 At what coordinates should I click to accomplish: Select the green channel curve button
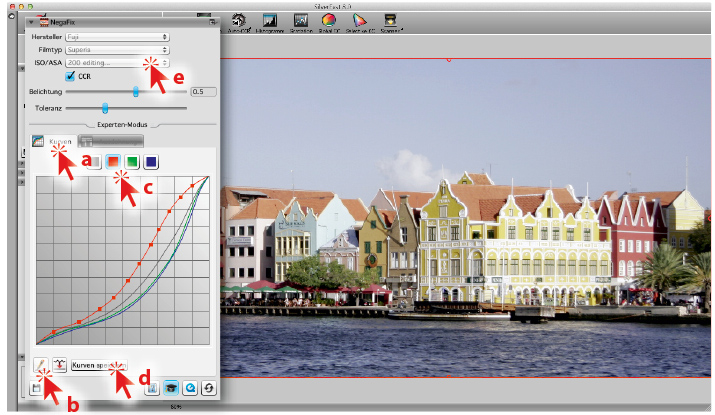pos(131,161)
